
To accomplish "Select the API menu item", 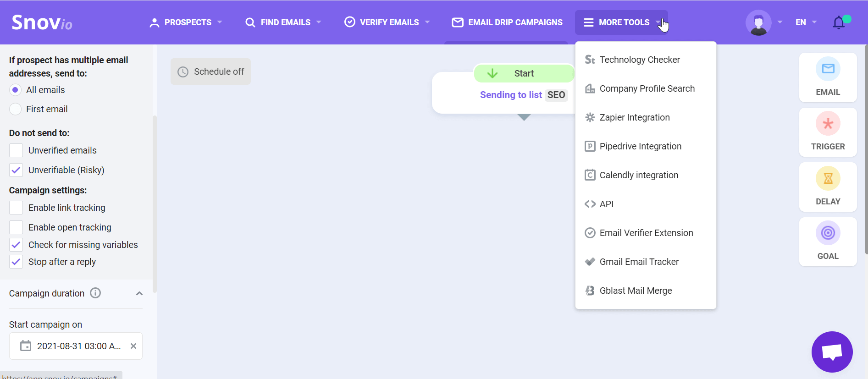I will click(x=646, y=204).
